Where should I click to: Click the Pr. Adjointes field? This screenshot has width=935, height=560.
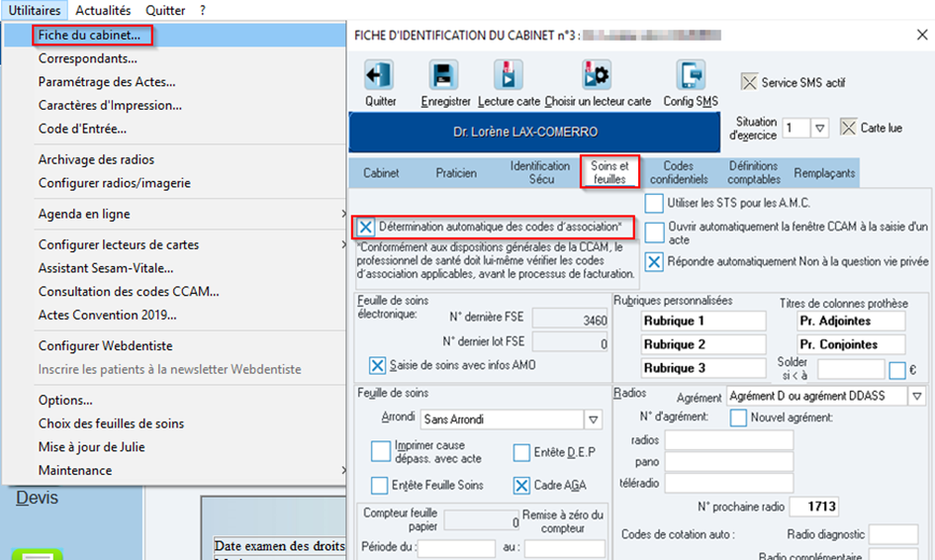point(851,321)
